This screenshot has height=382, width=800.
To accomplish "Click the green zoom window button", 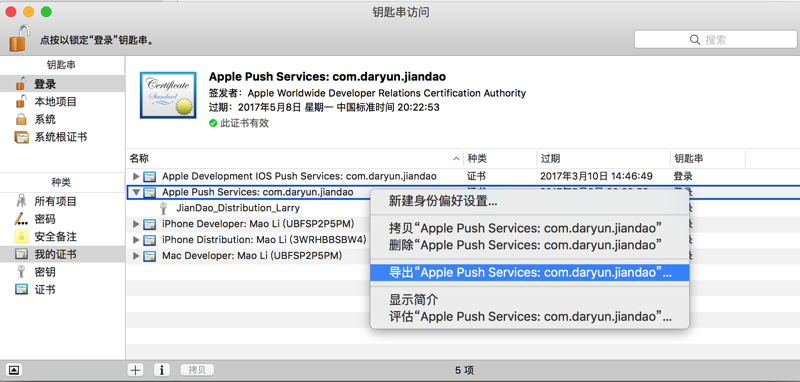I will (46, 12).
